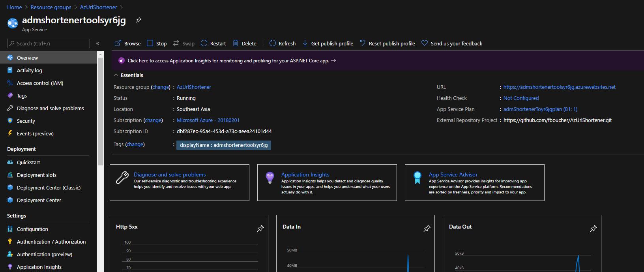Stop the app service
The height and width of the screenshot is (272, 644).
tap(157, 43)
